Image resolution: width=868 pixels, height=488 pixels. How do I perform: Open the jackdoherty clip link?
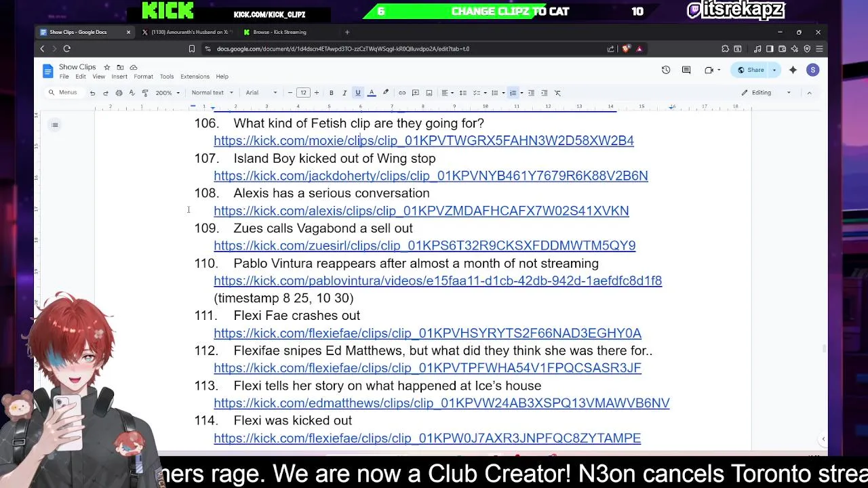pos(431,176)
